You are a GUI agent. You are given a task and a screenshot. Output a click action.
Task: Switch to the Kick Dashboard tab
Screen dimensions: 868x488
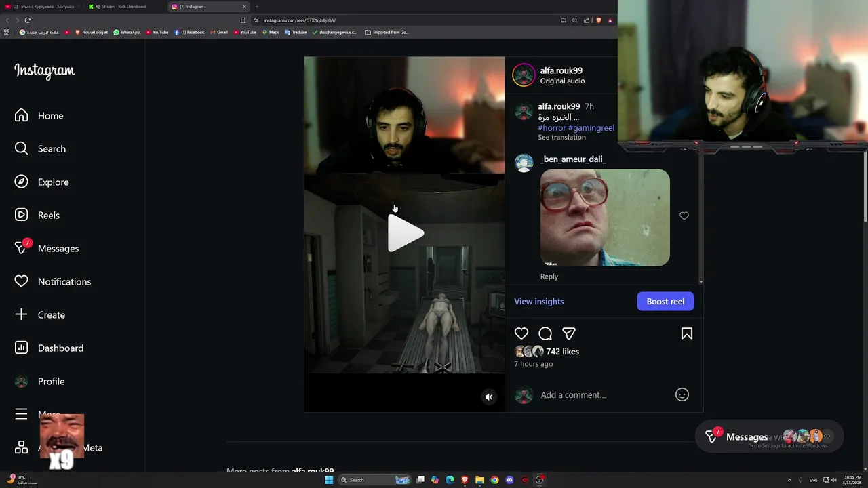pos(123,7)
